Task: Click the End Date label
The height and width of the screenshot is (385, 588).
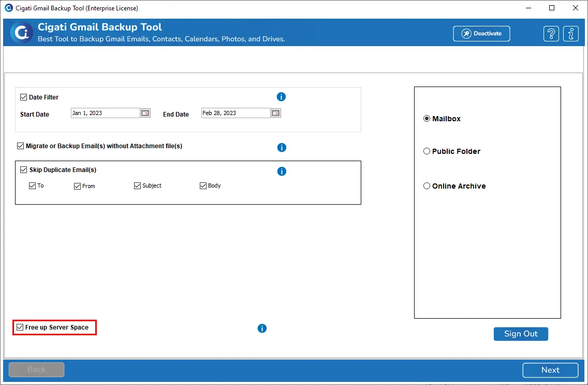Action: click(176, 115)
